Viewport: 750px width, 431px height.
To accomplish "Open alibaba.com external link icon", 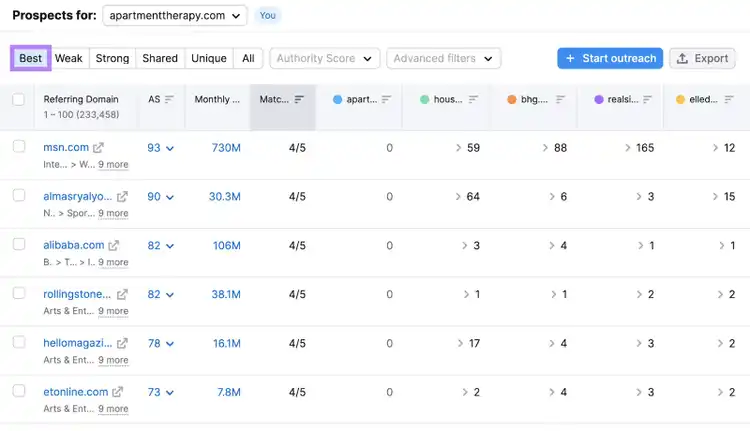I will tap(113, 245).
